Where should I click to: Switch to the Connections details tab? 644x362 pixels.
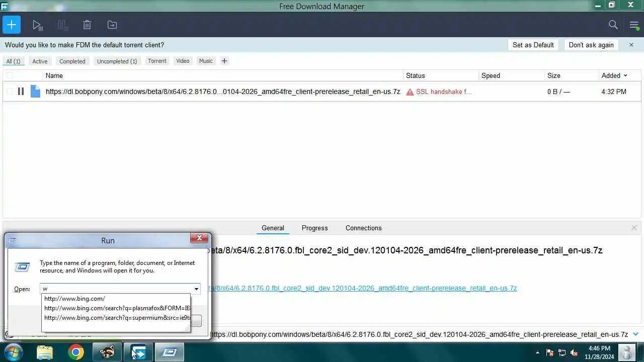(363, 228)
